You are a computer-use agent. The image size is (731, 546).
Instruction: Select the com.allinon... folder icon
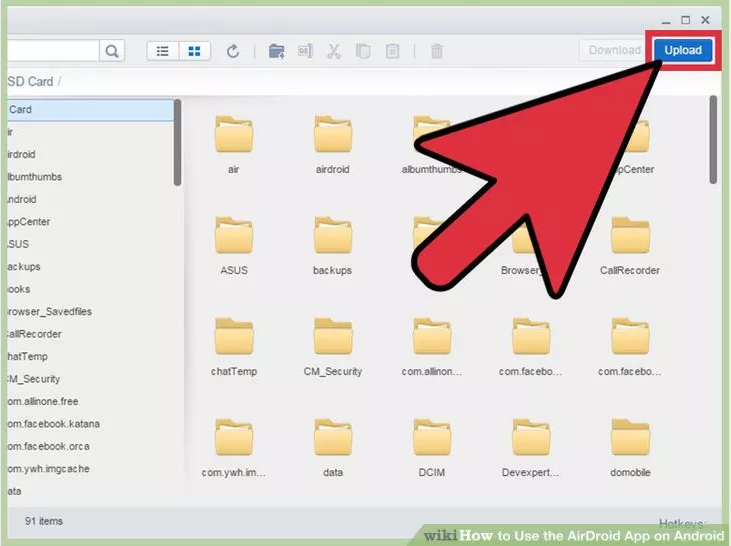432,336
